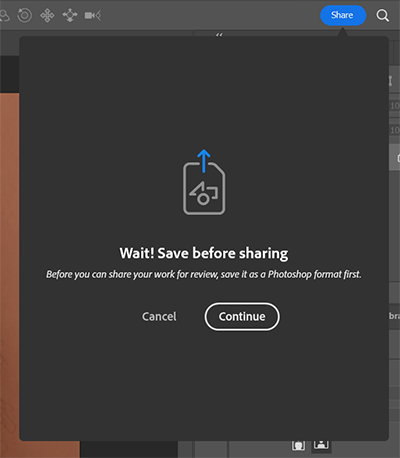
Task: Click the partially hidden 'bra' panel label
Action: 394,316
